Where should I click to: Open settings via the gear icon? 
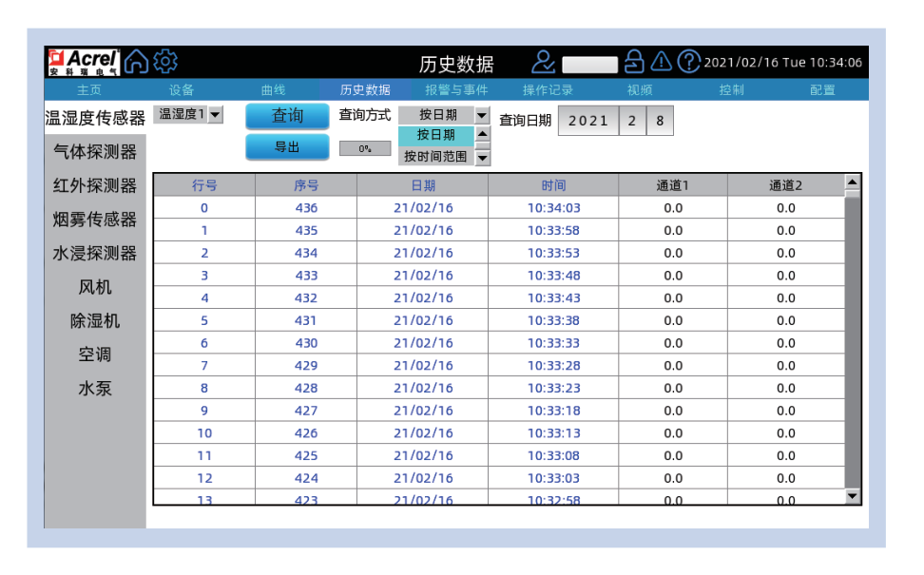[165, 63]
